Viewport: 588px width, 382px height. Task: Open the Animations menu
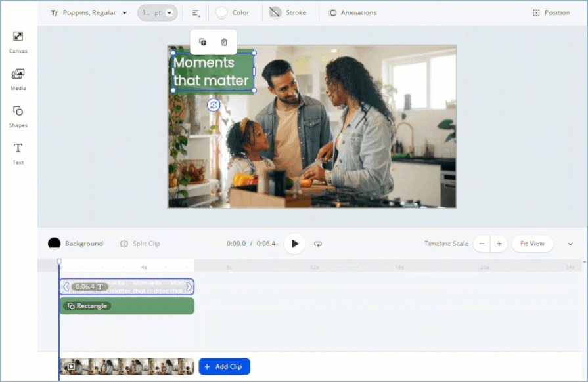point(353,12)
